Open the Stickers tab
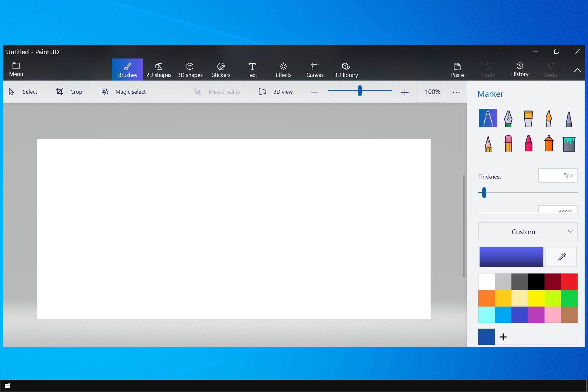The image size is (588, 392). click(x=221, y=70)
